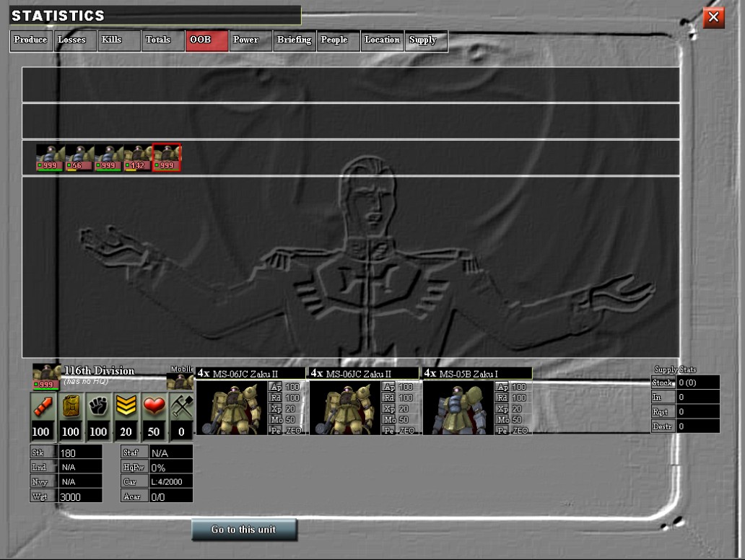The height and width of the screenshot is (560, 745).
Task: Click the black fist readiness icon
Action: [98, 406]
